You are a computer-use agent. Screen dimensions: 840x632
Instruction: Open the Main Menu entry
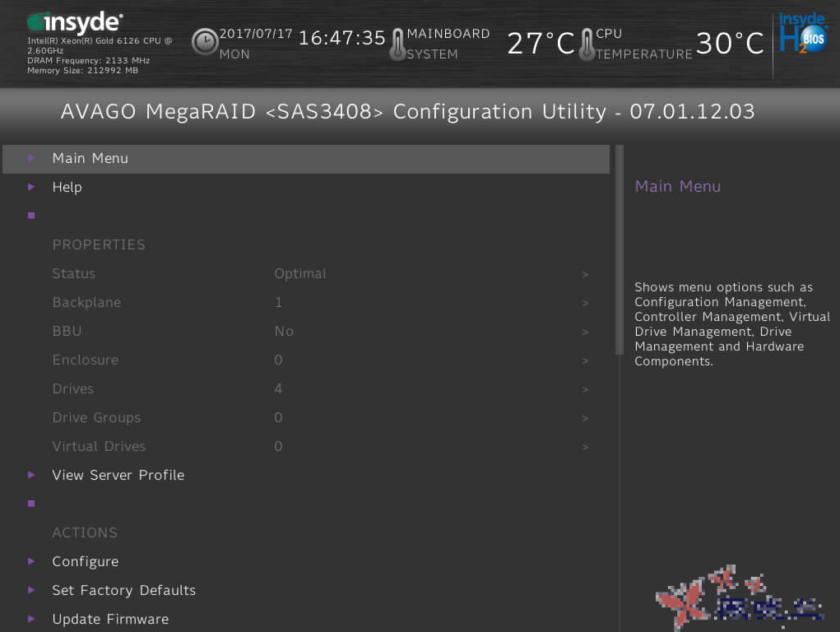coord(306,159)
